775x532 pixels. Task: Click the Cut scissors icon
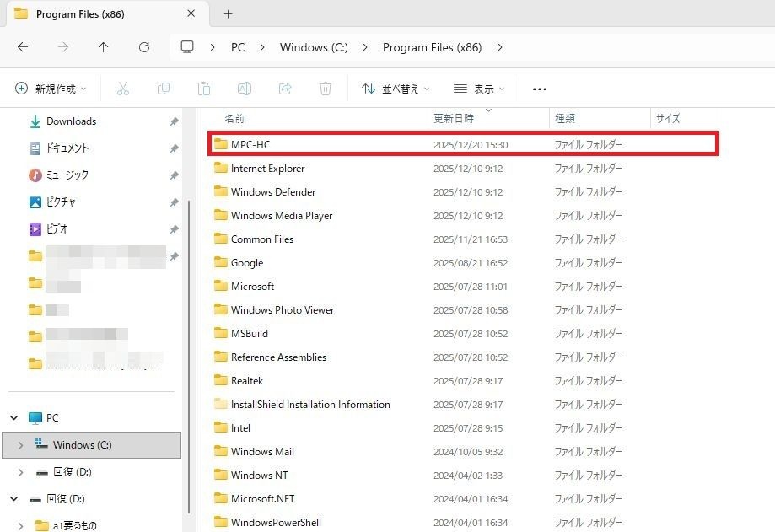123,89
